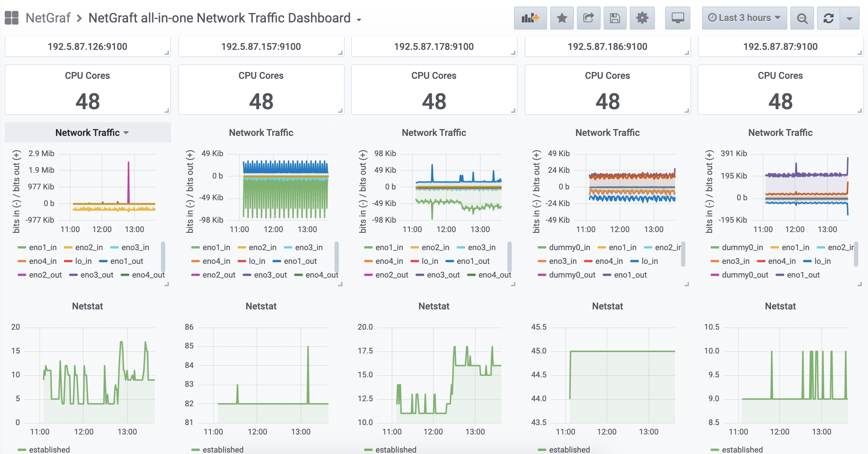This screenshot has height=454, width=868.
Task: Click purple eno2_out swatch in third legend
Action: tap(368, 275)
